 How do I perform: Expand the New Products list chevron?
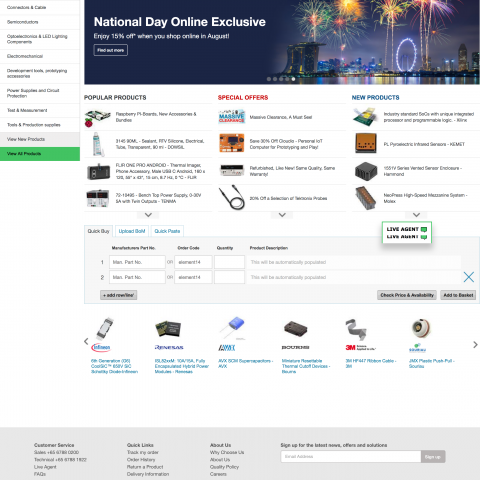coord(416,215)
